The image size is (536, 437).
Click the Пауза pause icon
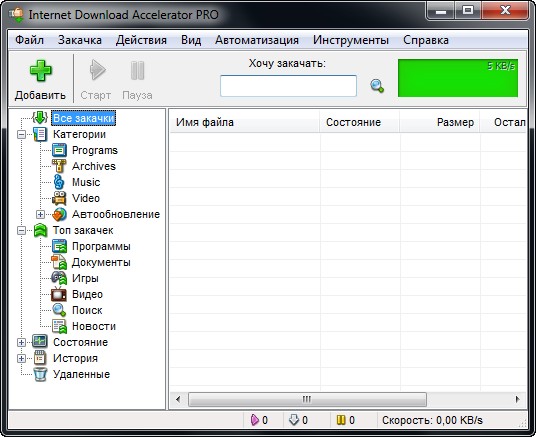click(137, 70)
